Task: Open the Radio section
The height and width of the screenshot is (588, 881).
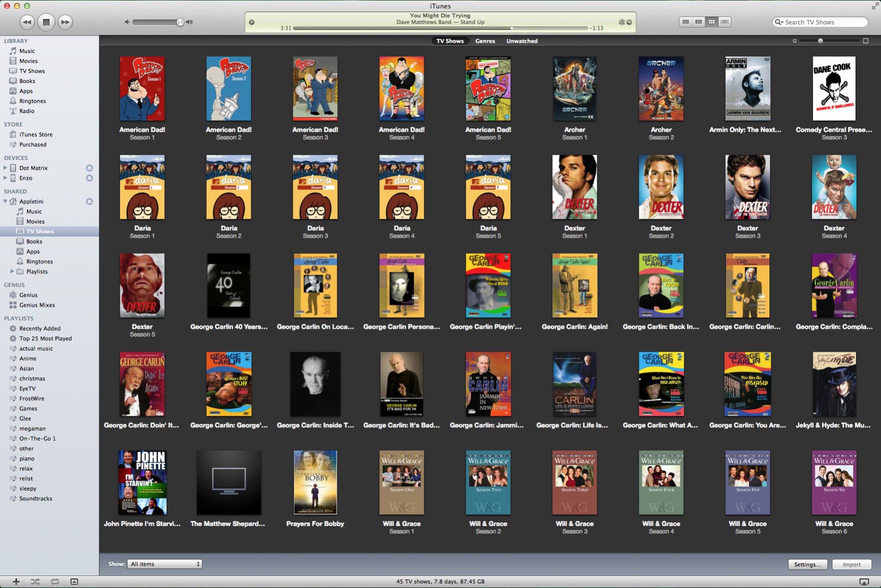Action: [27, 111]
